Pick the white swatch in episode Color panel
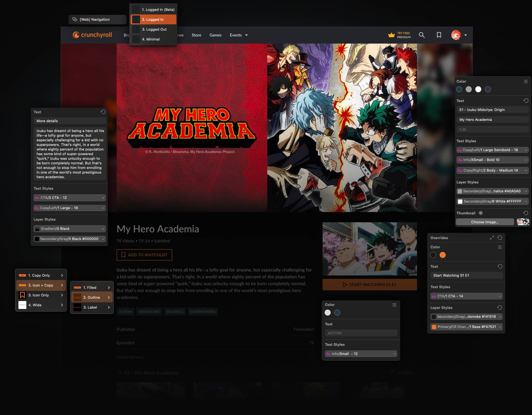The width and height of the screenshot is (532, 415). pos(478,89)
